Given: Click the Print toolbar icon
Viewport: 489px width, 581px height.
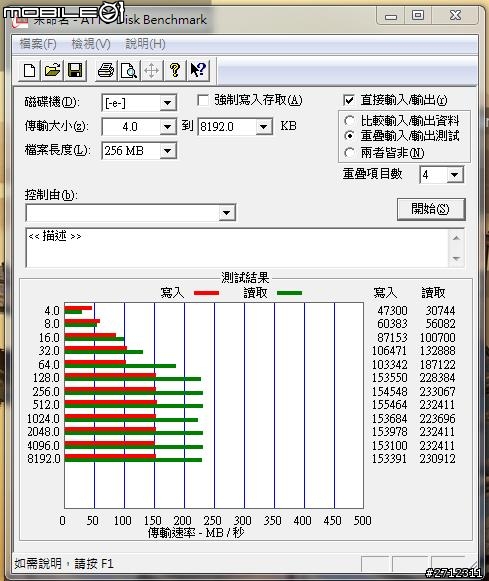Looking at the screenshot, I should click(106, 70).
